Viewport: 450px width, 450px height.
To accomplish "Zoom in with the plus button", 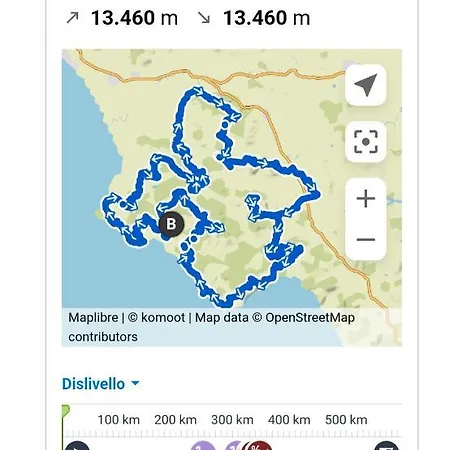I will point(366,199).
